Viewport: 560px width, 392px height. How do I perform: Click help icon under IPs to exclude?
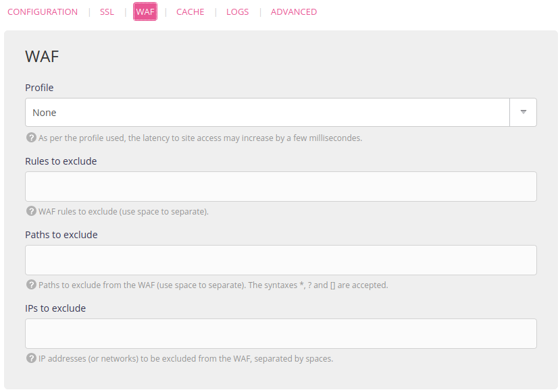click(31, 358)
